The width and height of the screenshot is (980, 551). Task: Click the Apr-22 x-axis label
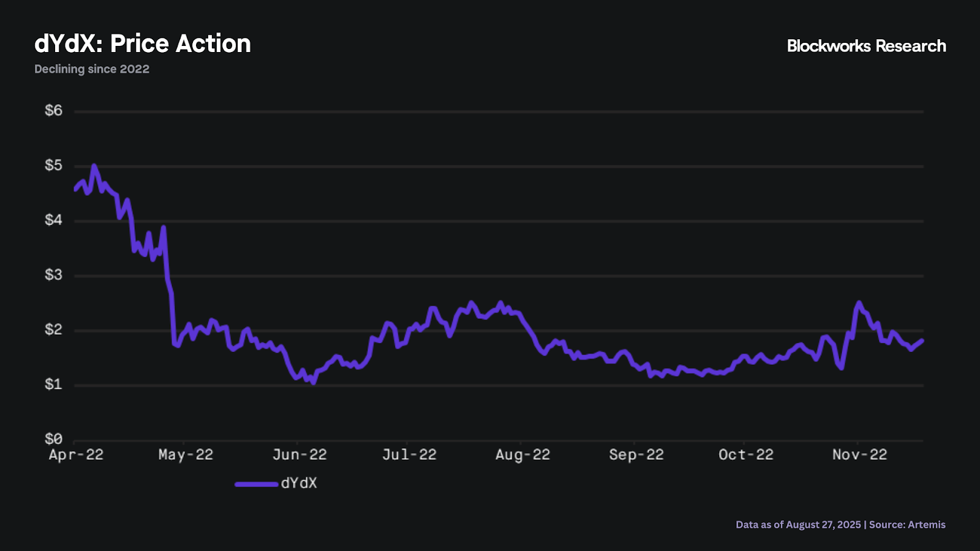pyautogui.click(x=76, y=455)
